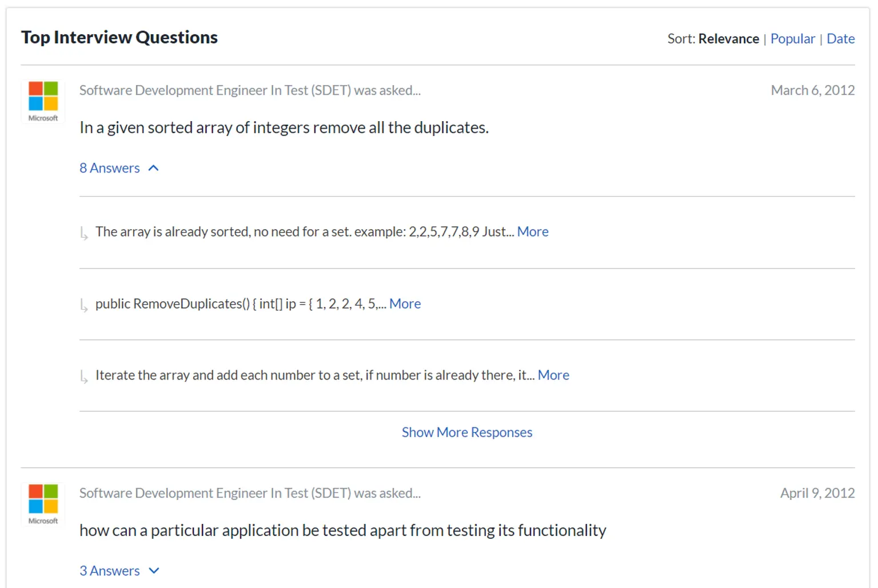
Task: Click the reply arrow icon beside RemoveDuplicates answer
Action: [84, 305]
